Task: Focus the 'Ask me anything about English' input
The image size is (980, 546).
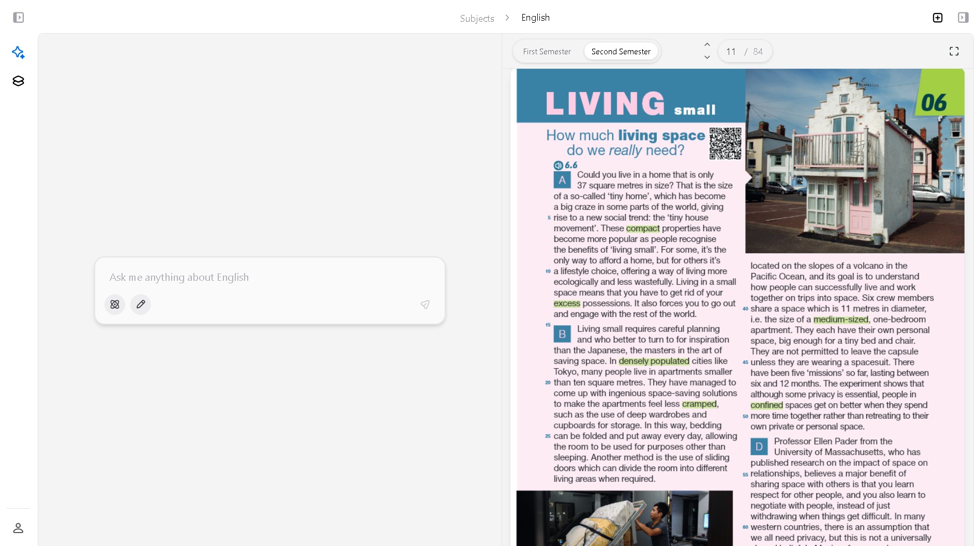Action: tap(269, 278)
